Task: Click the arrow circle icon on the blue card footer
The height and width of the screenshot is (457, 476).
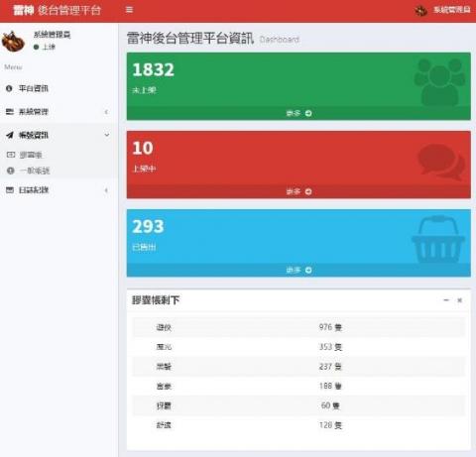Action: click(308, 271)
